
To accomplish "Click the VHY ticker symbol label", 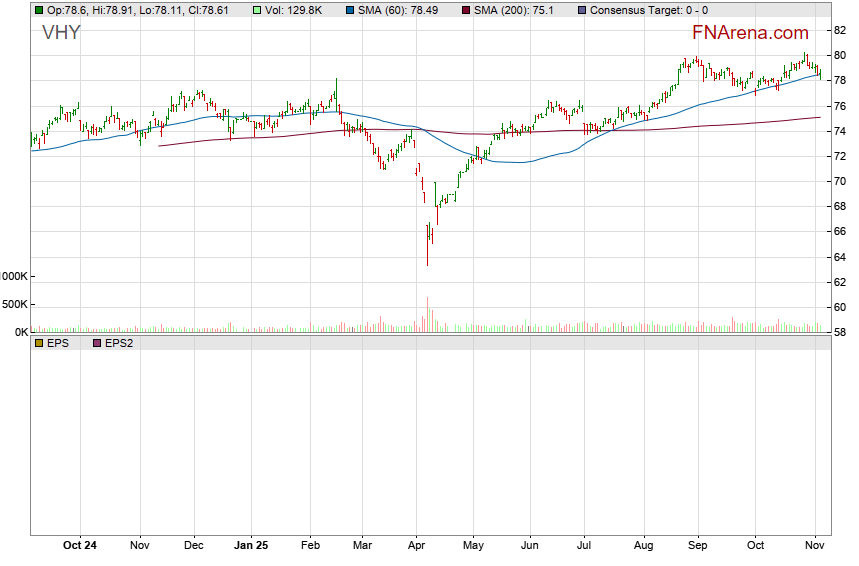I will 61,33.
